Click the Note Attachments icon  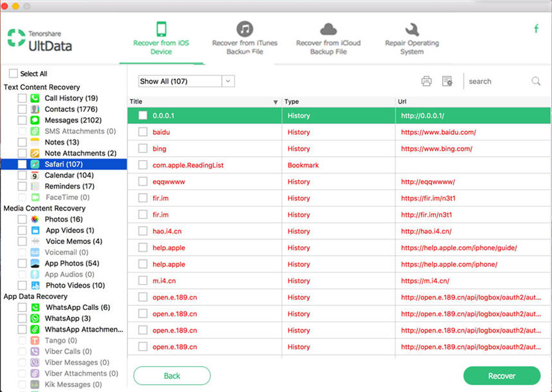point(35,153)
